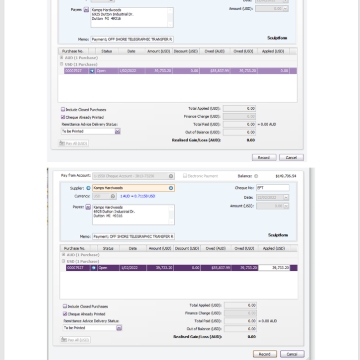Click Record button in upper window

(264, 157)
